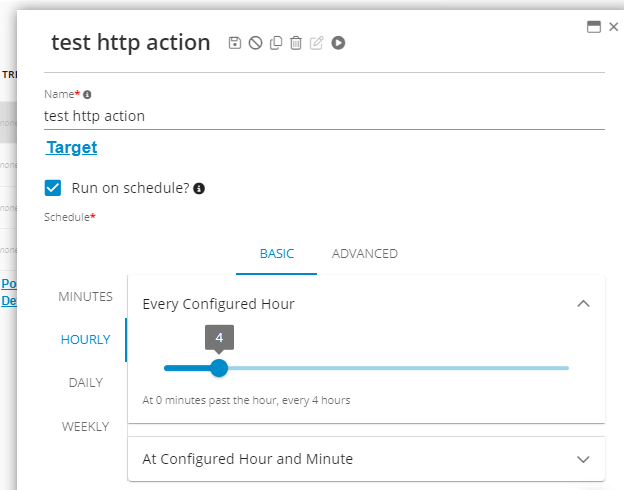Delete the action with the trash icon

pyautogui.click(x=296, y=43)
